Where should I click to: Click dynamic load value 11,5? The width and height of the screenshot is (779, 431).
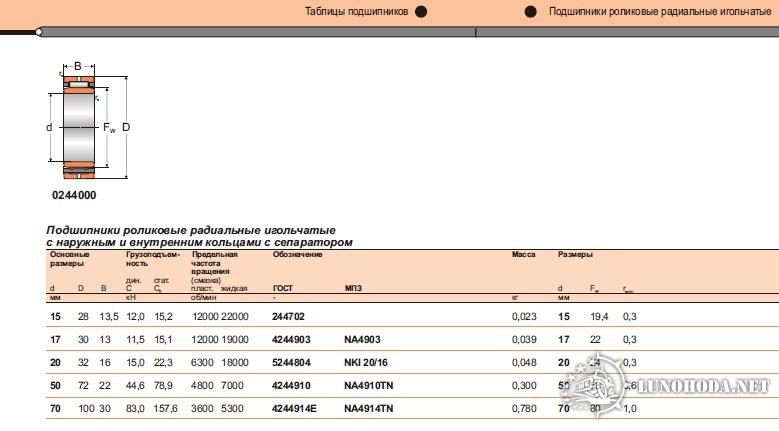point(135,340)
